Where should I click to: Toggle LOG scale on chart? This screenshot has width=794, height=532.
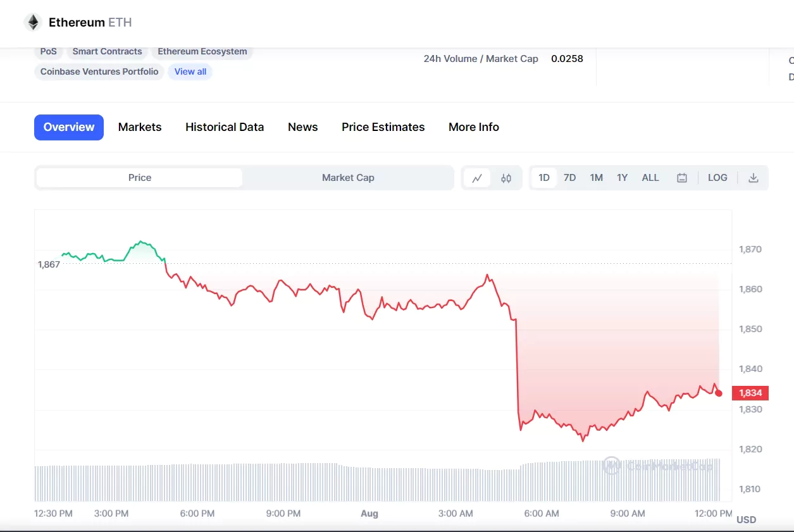717,178
